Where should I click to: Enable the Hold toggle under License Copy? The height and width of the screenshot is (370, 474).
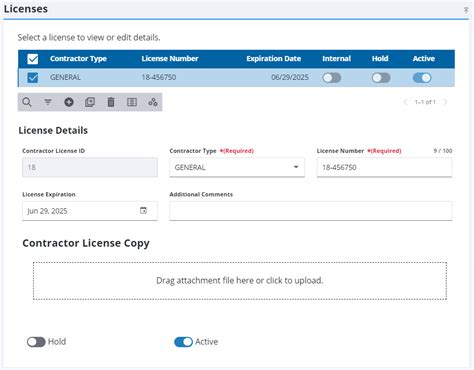point(36,342)
